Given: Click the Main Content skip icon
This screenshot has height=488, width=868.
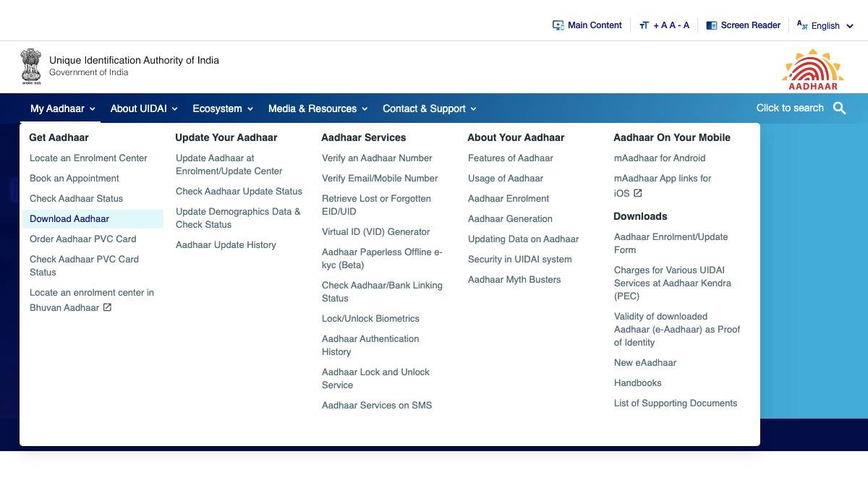Looking at the screenshot, I should pos(558,25).
